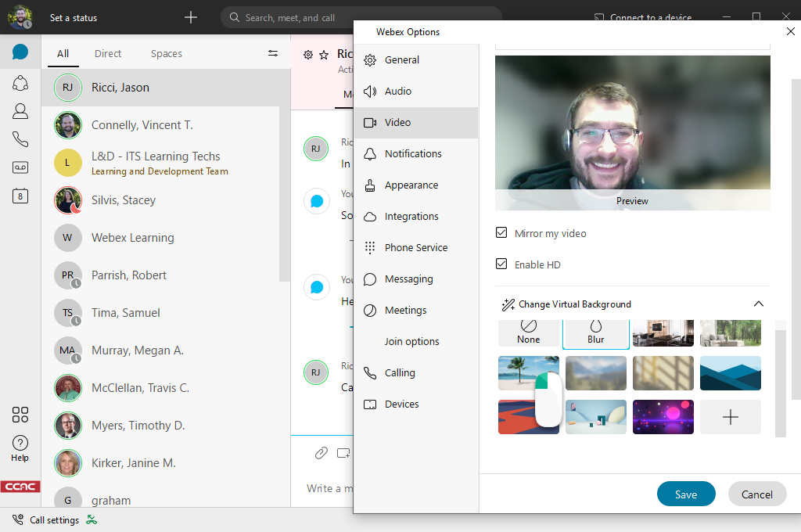Click your profile avatar at top left
Screen dimensions: 801x532
[x=20, y=17]
